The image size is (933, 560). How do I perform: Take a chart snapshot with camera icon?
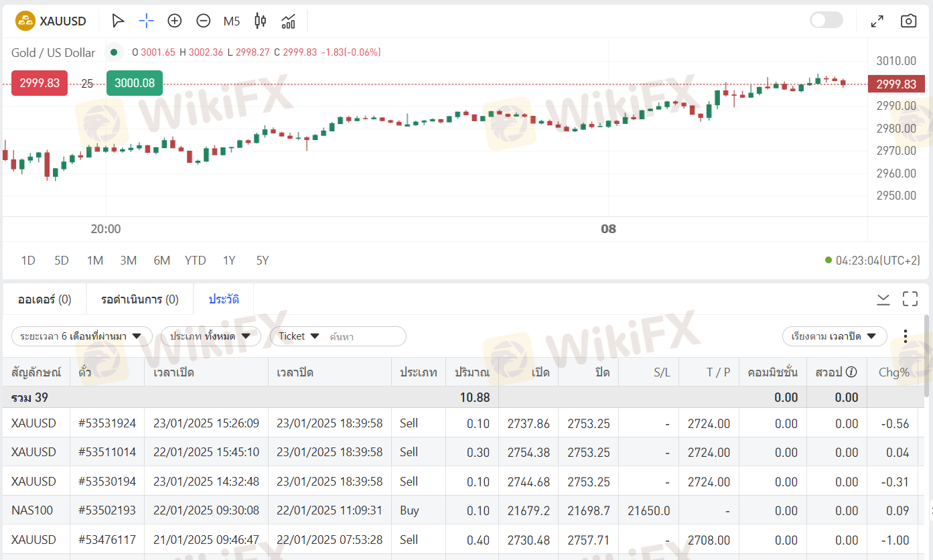(908, 21)
